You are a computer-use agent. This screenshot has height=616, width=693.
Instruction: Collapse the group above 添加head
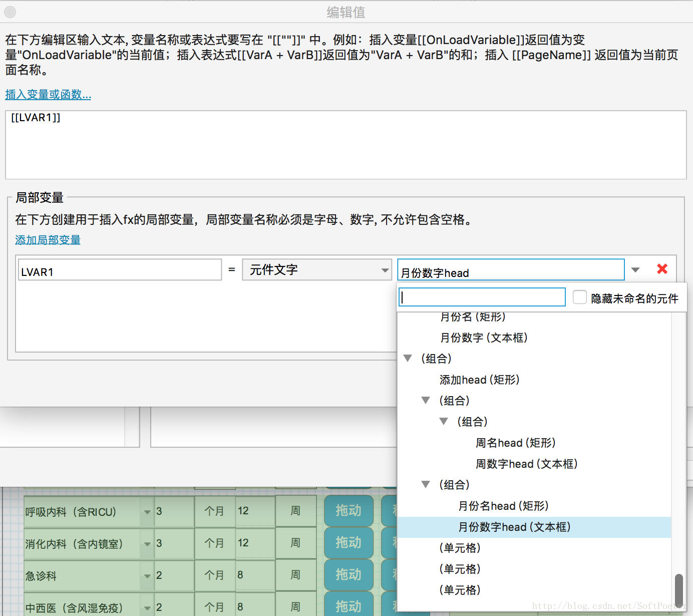(408, 358)
